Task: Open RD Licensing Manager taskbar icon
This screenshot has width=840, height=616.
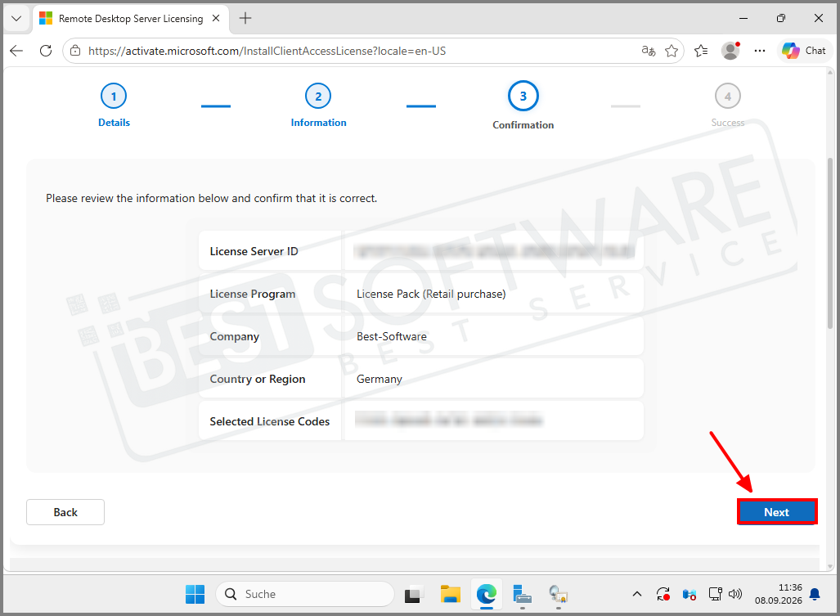Action: coord(558,595)
